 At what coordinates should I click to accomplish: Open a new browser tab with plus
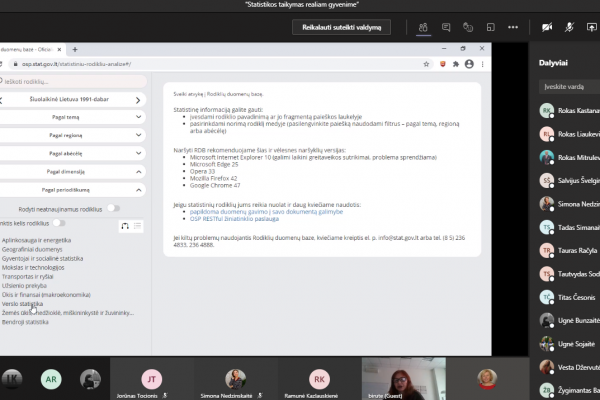pos(75,49)
